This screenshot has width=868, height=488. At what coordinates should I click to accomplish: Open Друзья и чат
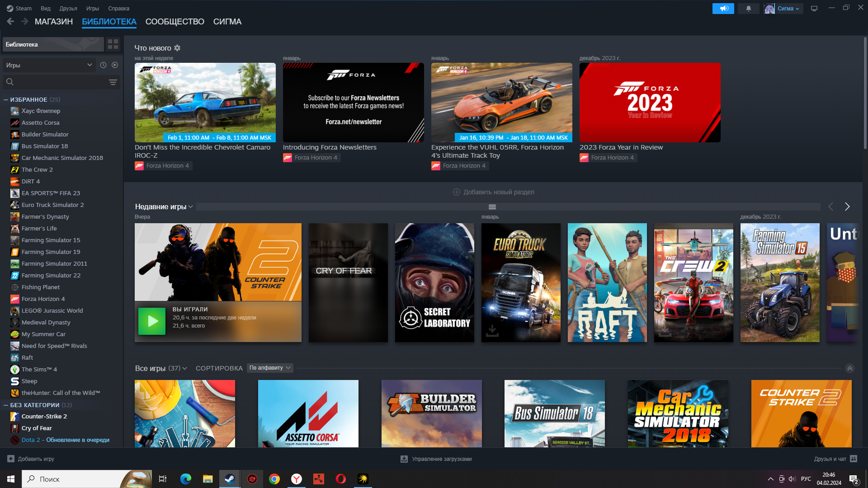point(835,459)
